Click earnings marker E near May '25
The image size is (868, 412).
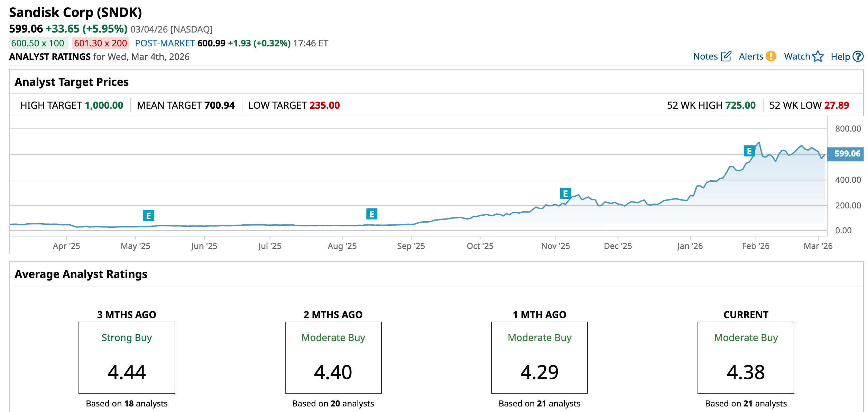pos(148,215)
